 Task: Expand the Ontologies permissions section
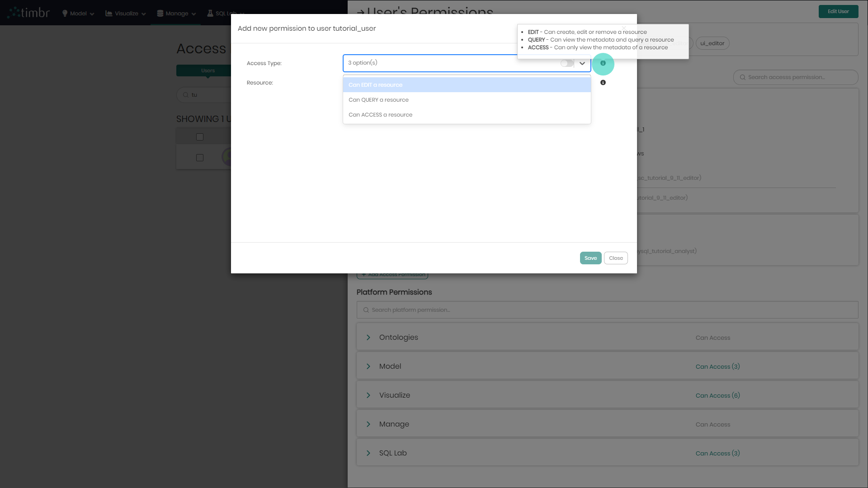tap(368, 337)
